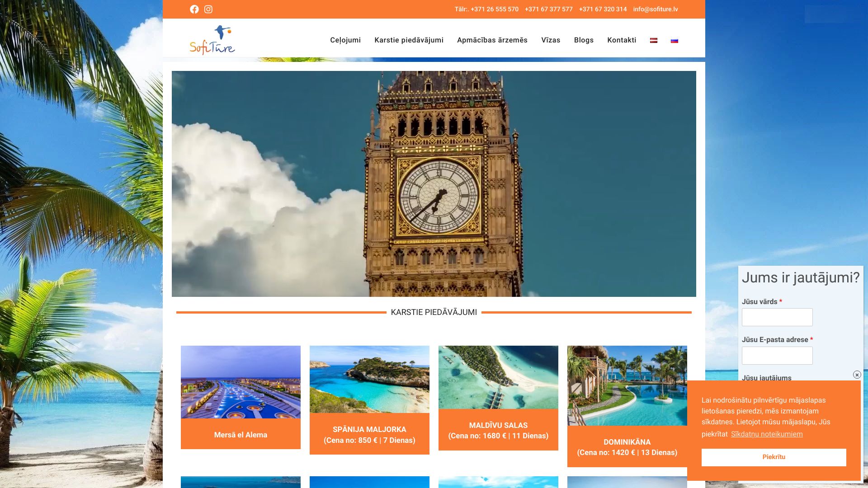
Task: Open the Karstie piedāvājumi menu item
Action: (409, 40)
